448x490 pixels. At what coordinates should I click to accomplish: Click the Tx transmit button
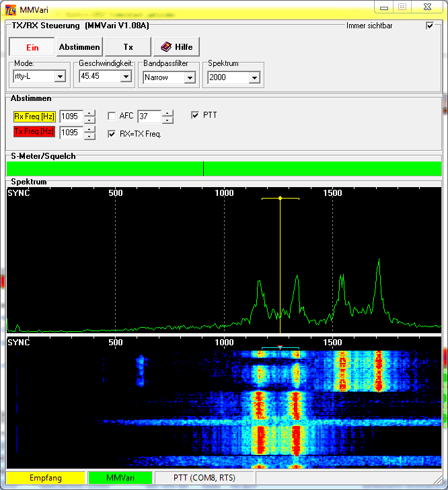(x=128, y=47)
